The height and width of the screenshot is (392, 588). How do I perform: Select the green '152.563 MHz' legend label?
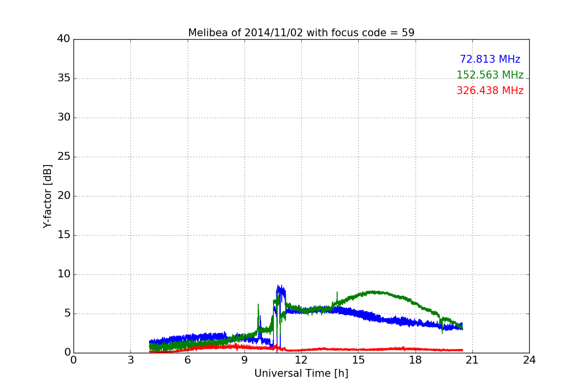pos(490,75)
